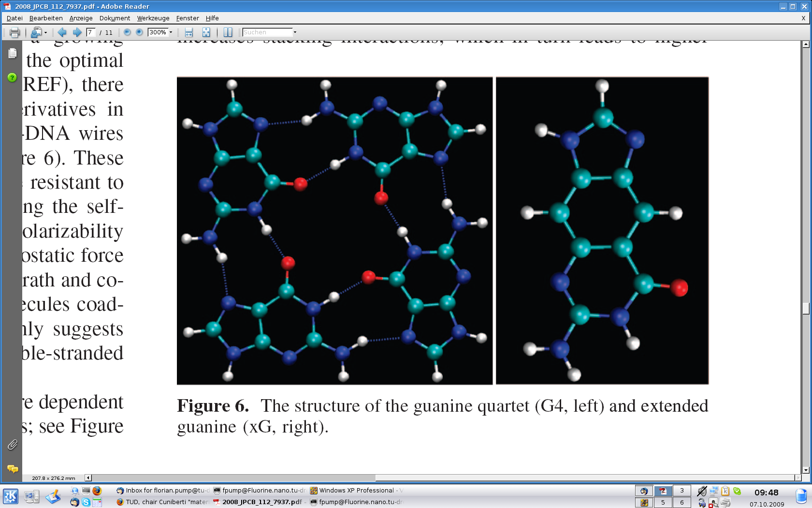Launch Thunderbird from quick launch
This screenshot has width=812, height=508.
tap(74, 502)
